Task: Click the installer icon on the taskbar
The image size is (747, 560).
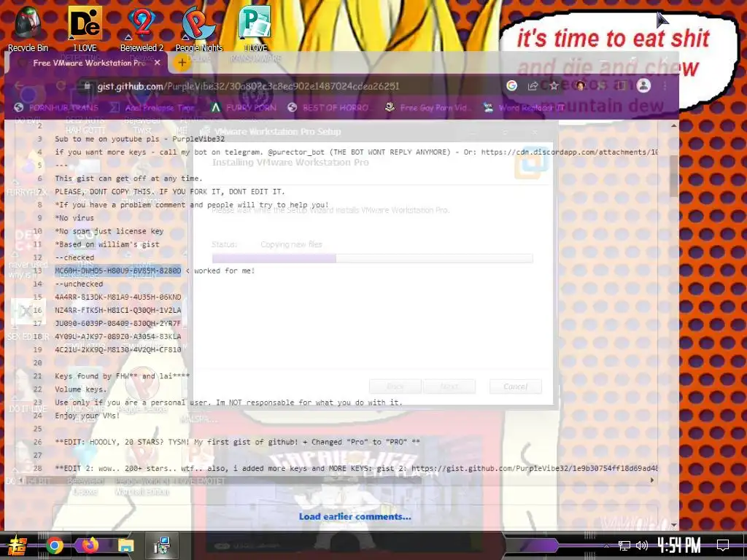Action: tap(162, 545)
